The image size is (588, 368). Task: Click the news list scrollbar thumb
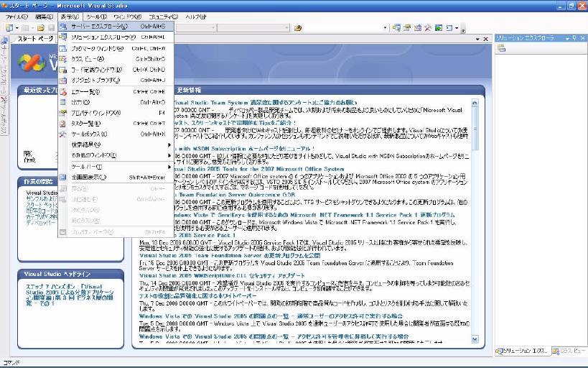[x=475, y=129]
